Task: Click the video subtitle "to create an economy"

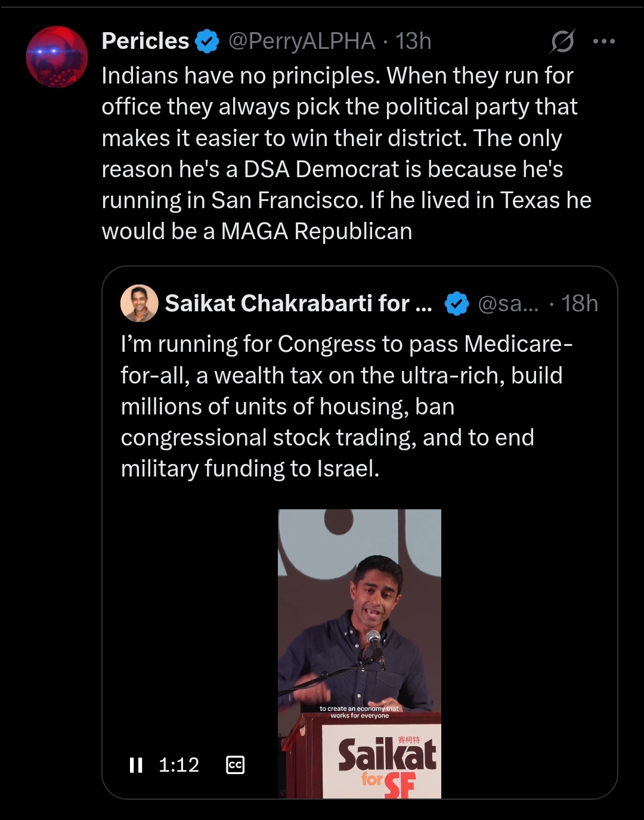Action: tap(360, 712)
